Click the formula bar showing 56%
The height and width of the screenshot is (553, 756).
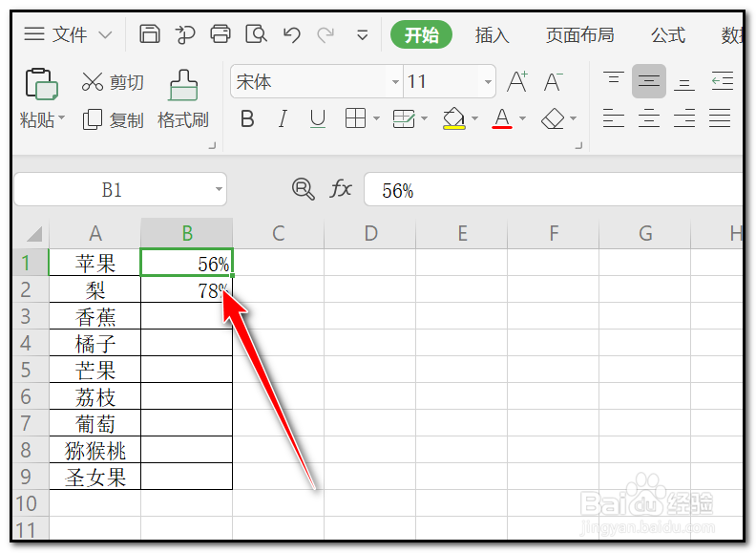click(554, 190)
